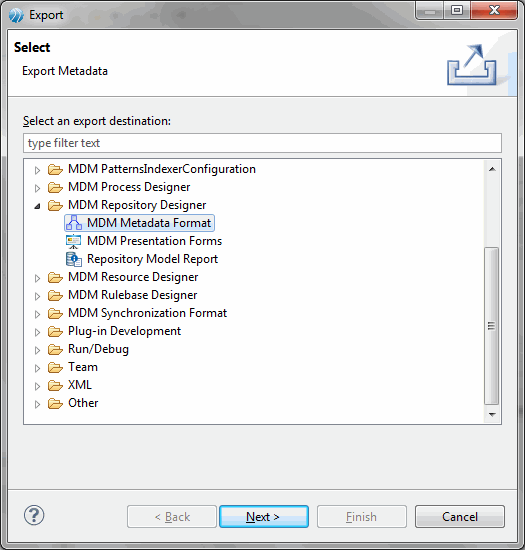Screen dimensions: 525x550
Task: Expand the Other category arrow
Action: 37,404
